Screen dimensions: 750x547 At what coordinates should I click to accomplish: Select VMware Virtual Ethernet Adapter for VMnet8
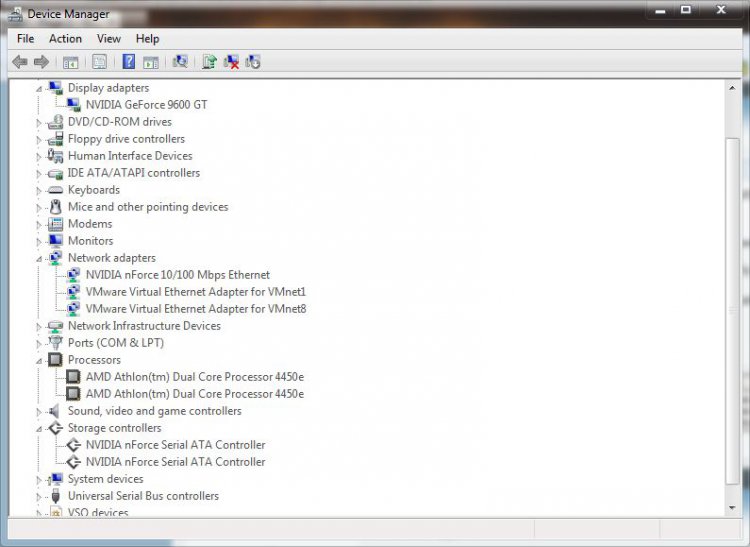click(x=196, y=309)
